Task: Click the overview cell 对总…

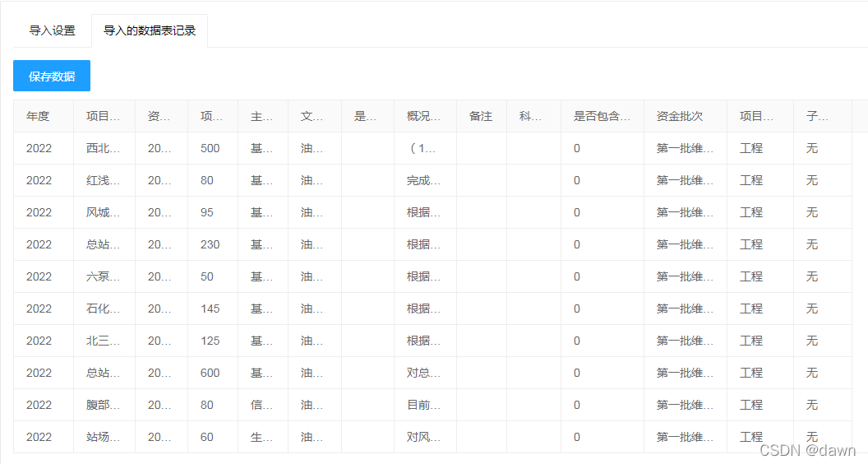Action: 423,373
